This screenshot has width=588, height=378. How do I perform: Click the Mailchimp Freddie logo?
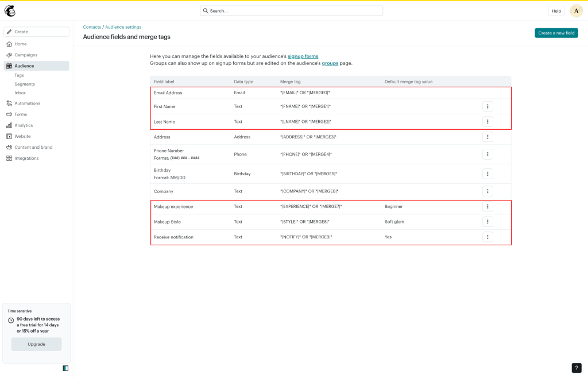tap(10, 11)
